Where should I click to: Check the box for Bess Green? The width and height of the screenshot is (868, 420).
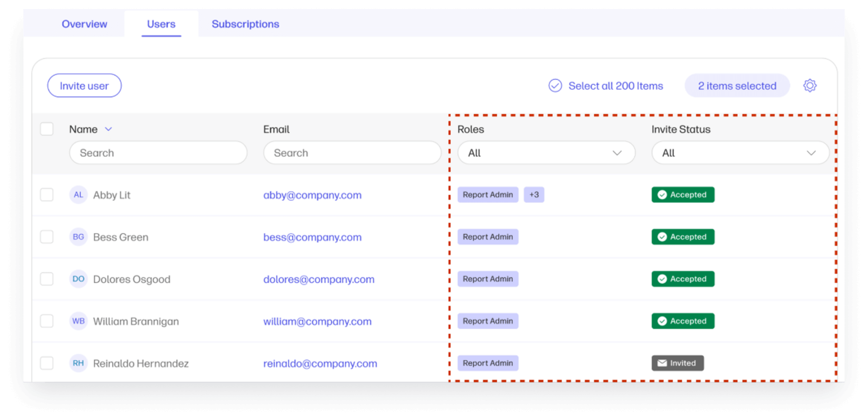(x=47, y=237)
